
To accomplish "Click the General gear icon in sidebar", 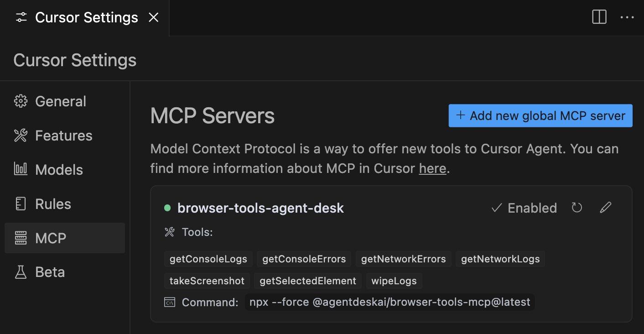I will click(21, 101).
